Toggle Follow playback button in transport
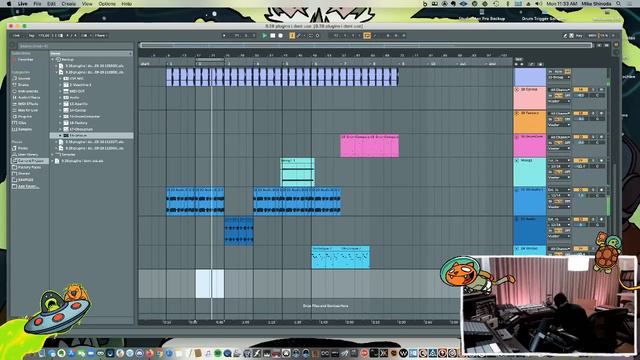 coord(224,36)
